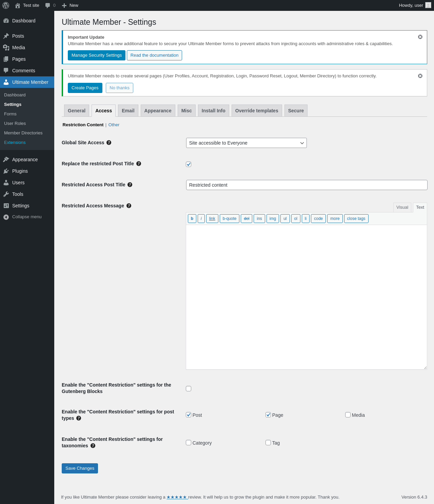Switch to the General tab
The width and height of the screenshot is (434, 504).
77,111
